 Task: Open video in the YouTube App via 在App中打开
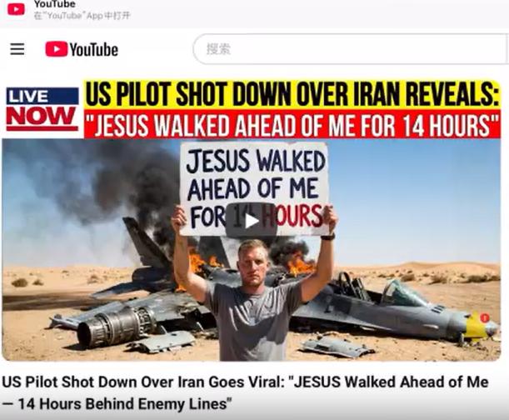tap(82, 16)
